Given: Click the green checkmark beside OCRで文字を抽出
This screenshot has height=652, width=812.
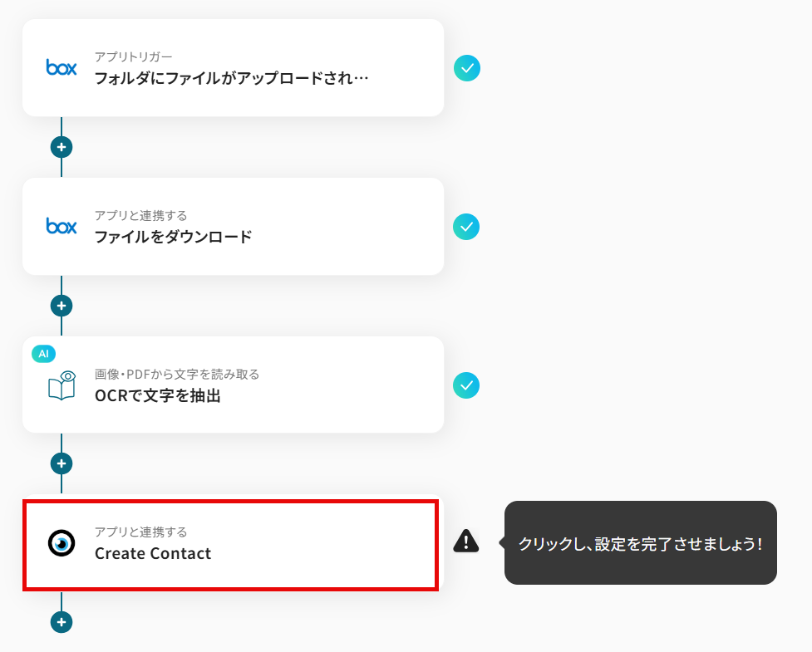Looking at the screenshot, I should [x=466, y=385].
